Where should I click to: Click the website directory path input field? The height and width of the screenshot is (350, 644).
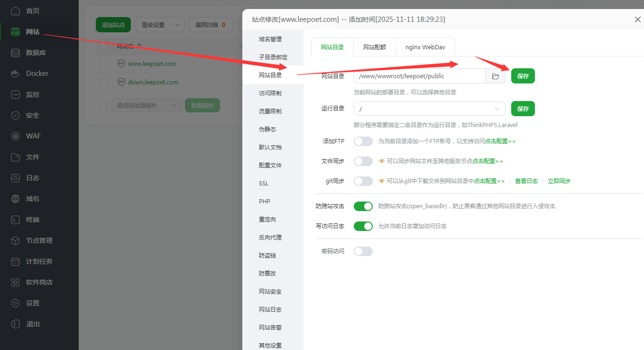pos(419,76)
